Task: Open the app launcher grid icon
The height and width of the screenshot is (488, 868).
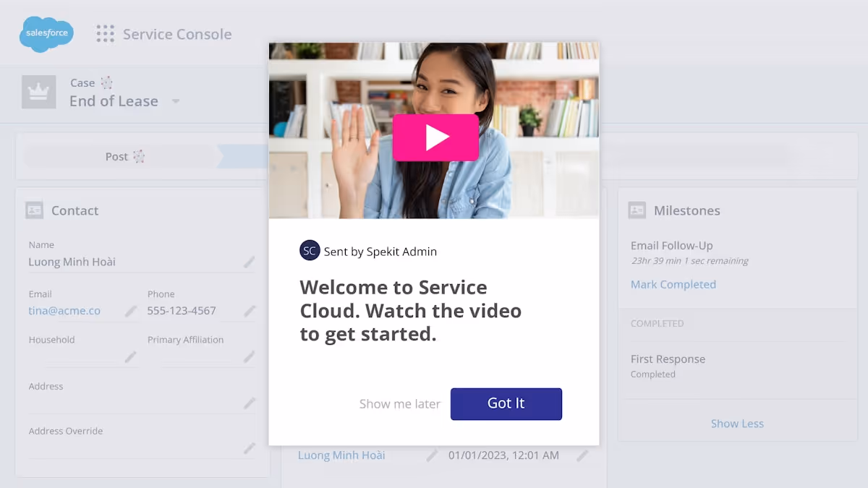Action: click(106, 34)
